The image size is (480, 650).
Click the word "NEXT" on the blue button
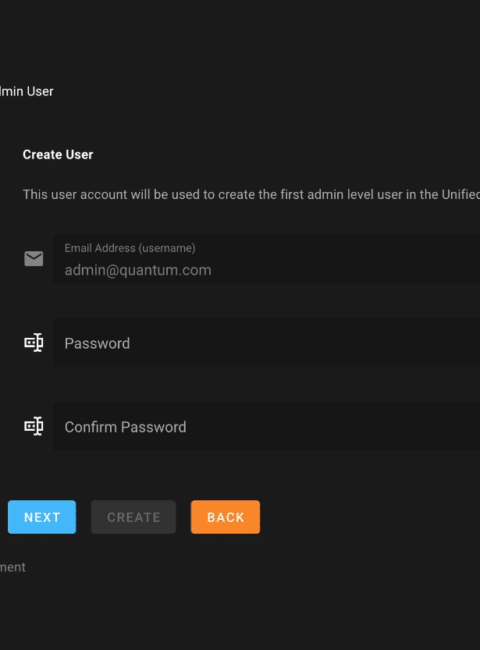click(42, 517)
